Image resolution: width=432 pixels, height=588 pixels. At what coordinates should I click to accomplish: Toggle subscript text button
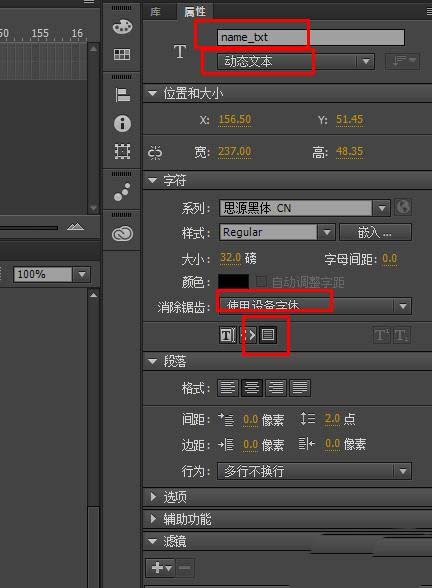[x=401, y=335]
